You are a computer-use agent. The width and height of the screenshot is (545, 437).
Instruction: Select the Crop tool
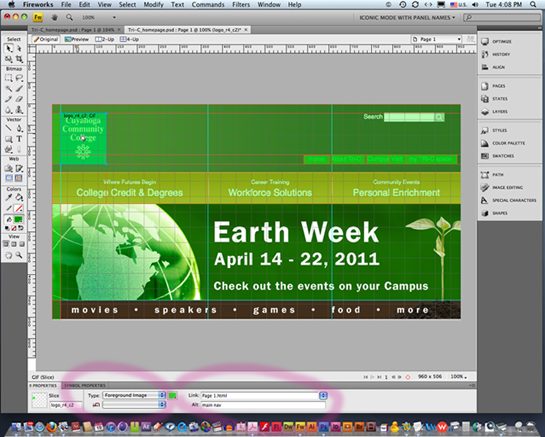click(x=19, y=59)
